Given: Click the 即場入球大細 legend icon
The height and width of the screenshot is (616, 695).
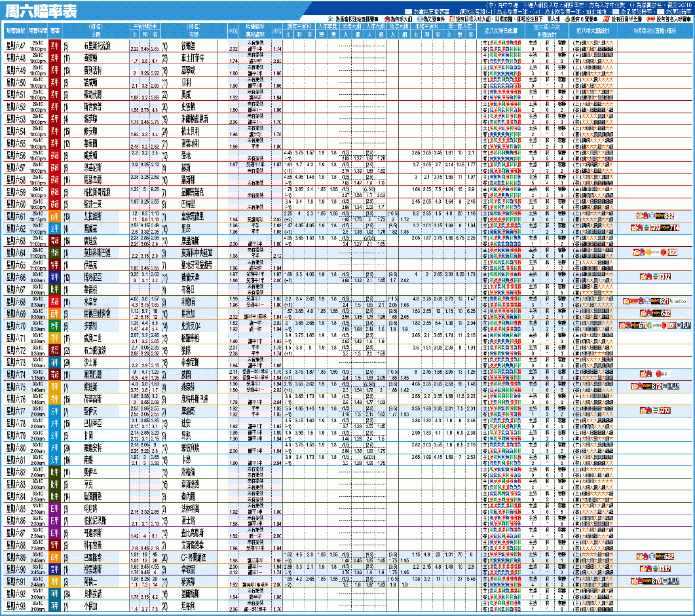Looking at the screenshot, I should [452, 19].
